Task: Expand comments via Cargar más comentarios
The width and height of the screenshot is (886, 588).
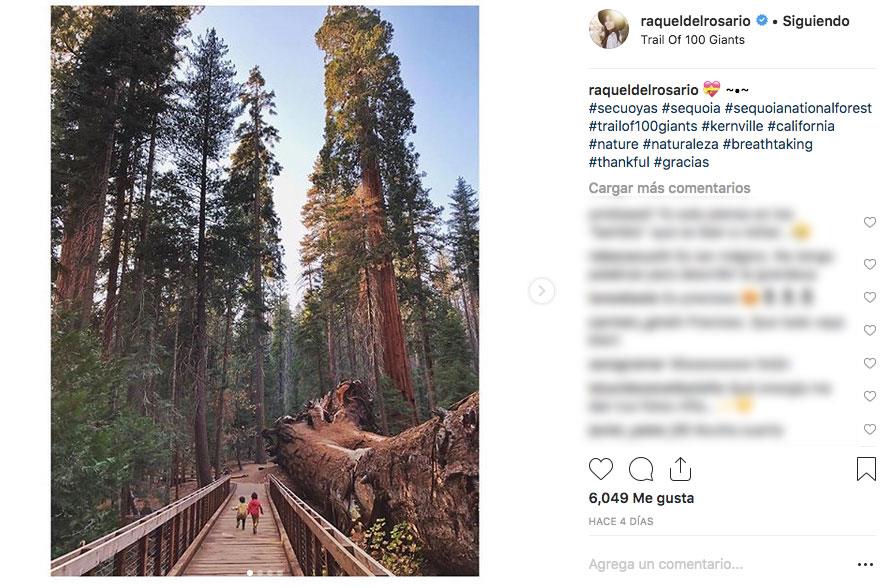Action: tap(669, 188)
